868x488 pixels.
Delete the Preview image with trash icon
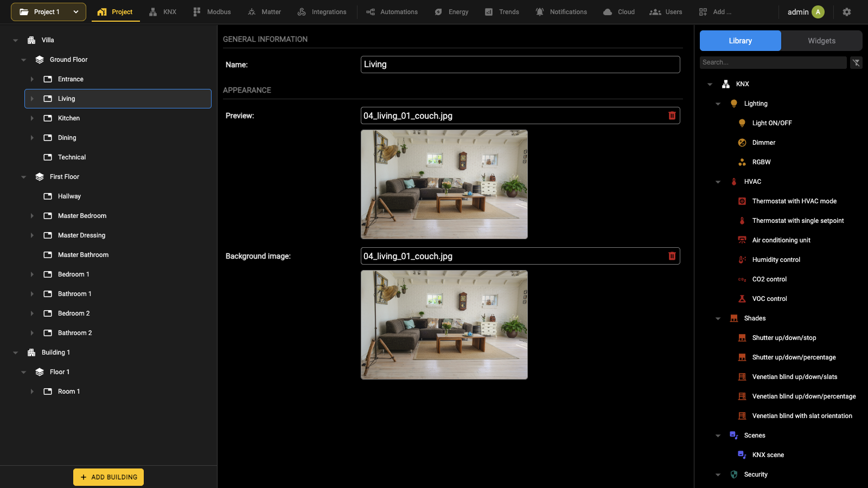(x=672, y=115)
